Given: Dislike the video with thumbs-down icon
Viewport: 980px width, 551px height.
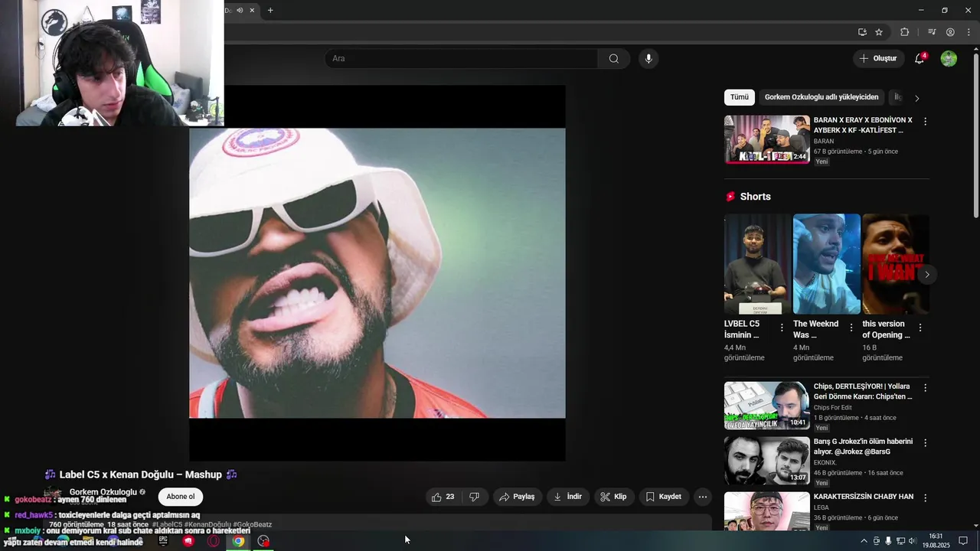Looking at the screenshot, I should coord(474,497).
